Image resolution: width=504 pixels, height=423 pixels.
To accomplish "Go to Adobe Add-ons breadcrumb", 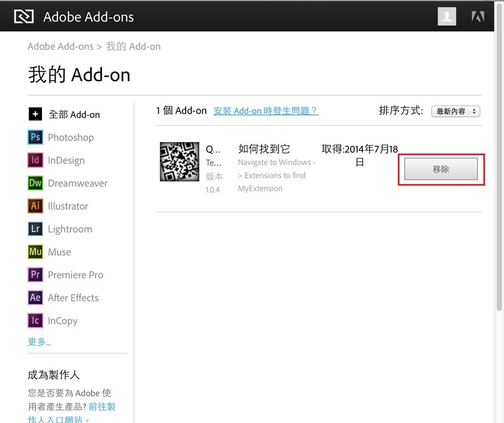I will pos(60,46).
